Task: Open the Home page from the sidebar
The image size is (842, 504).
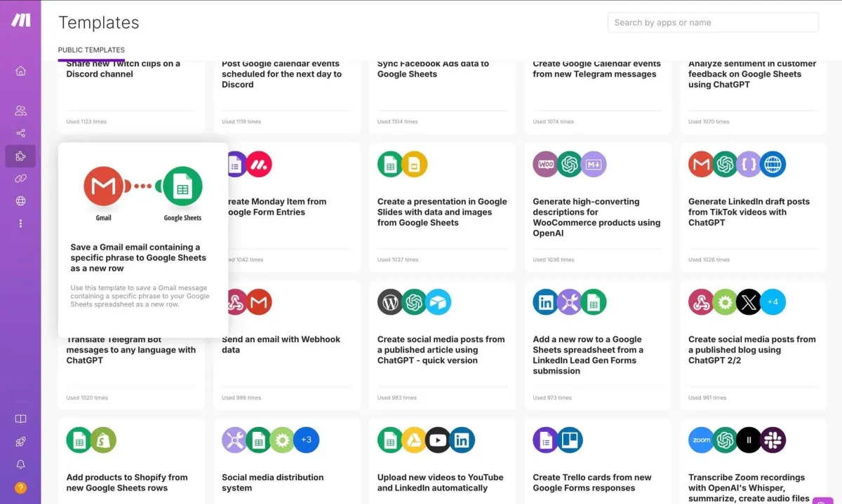Action: (20, 71)
